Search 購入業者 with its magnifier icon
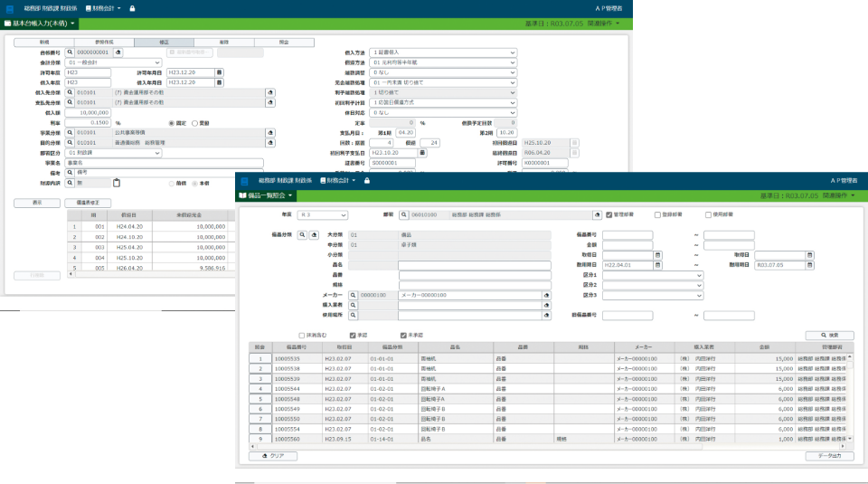868x484 pixels. (x=353, y=305)
